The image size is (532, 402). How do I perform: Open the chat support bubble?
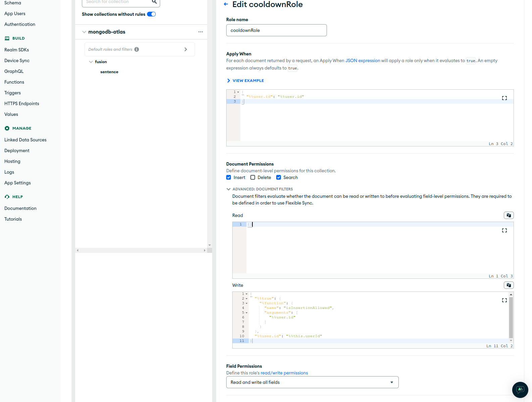520,390
